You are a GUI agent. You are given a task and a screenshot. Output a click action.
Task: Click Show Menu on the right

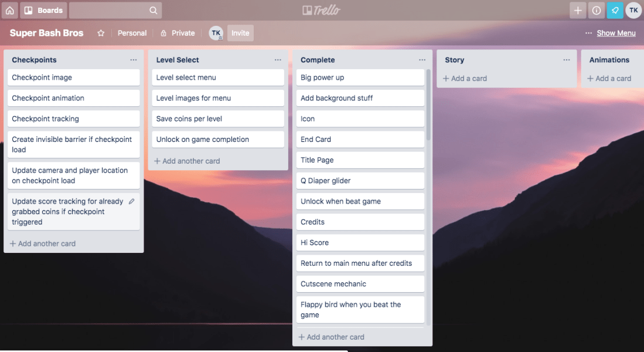click(616, 33)
